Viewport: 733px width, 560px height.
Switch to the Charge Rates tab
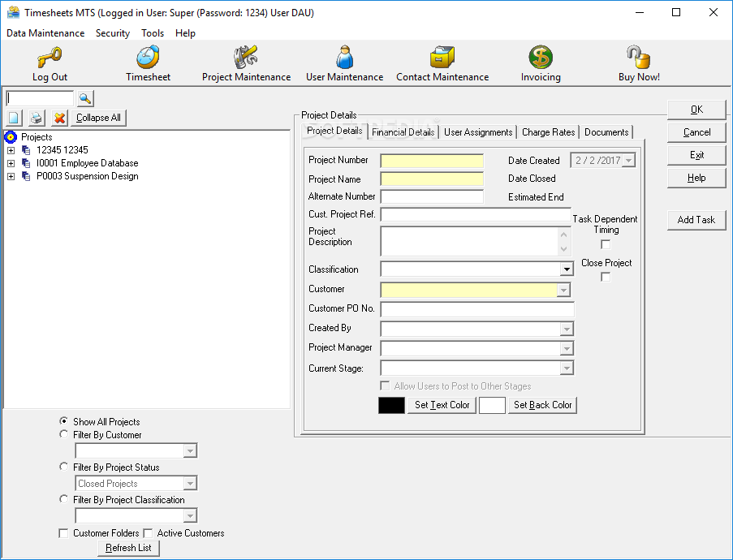[x=549, y=132]
